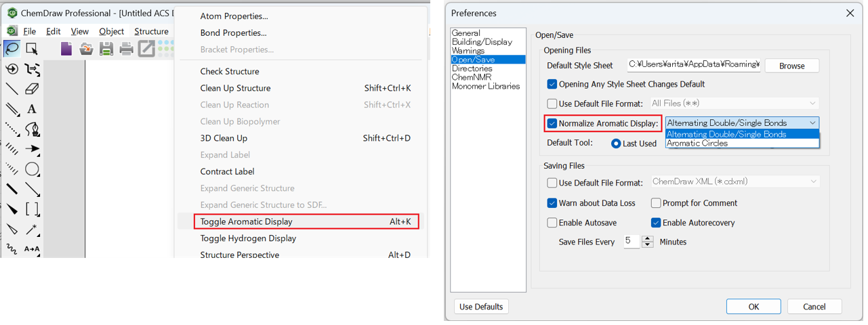
Task: Increase the Save Files Every minutes
Action: [x=648, y=238]
